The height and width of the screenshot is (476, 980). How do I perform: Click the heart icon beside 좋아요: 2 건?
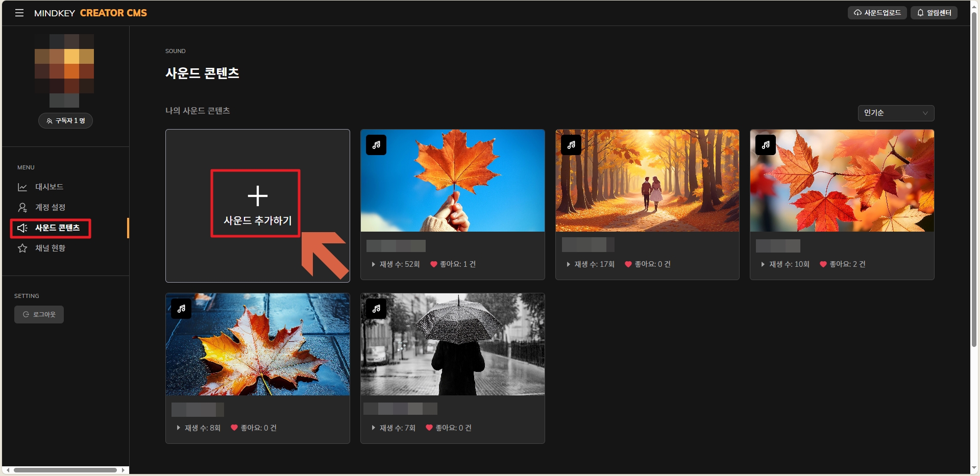[x=823, y=264]
